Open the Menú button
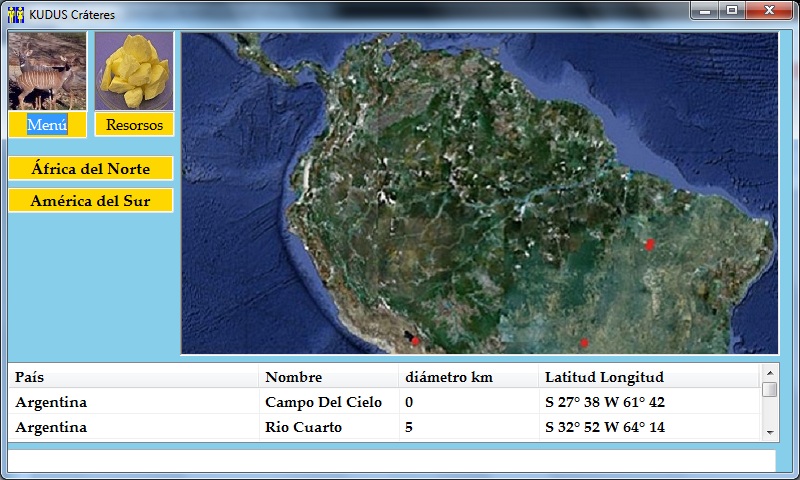The image size is (800, 480). tap(47, 125)
